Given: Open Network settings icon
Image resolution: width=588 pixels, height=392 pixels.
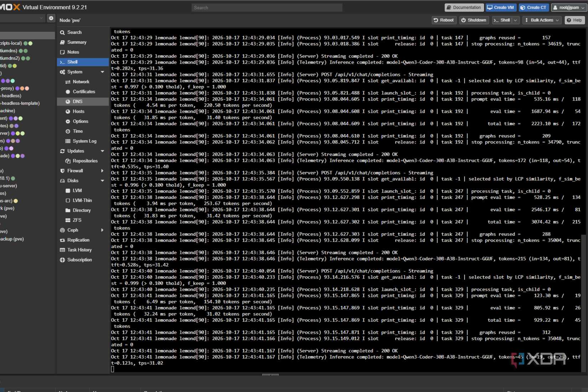Looking at the screenshot, I should (x=68, y=82).
